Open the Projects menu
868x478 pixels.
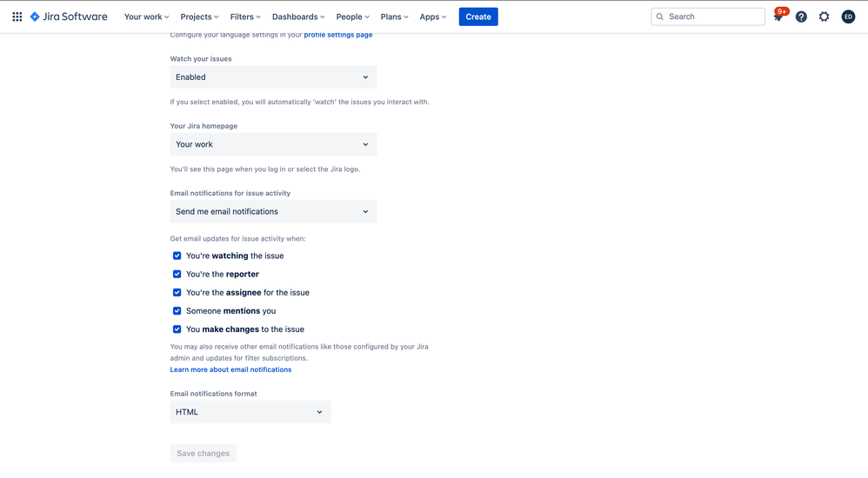[199, 17]
